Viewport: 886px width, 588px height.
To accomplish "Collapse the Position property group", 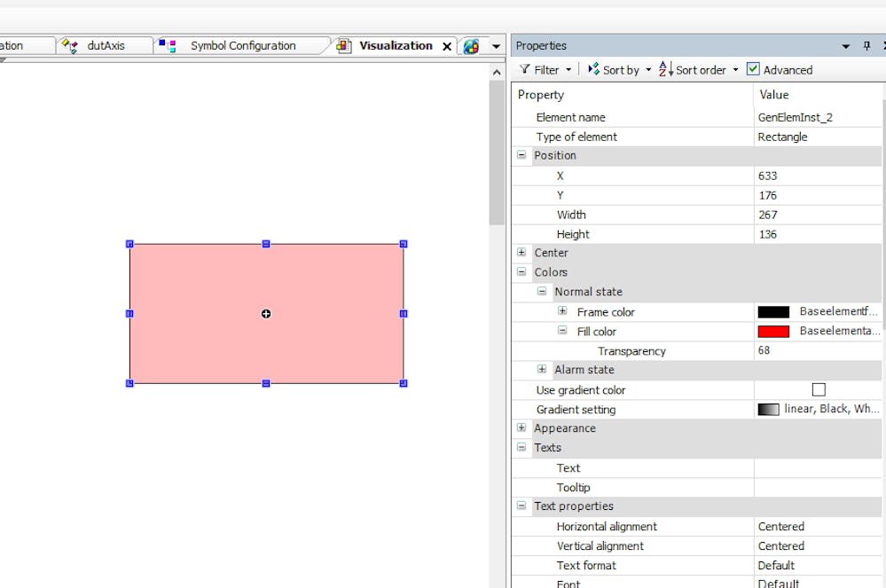I will 521,154.
